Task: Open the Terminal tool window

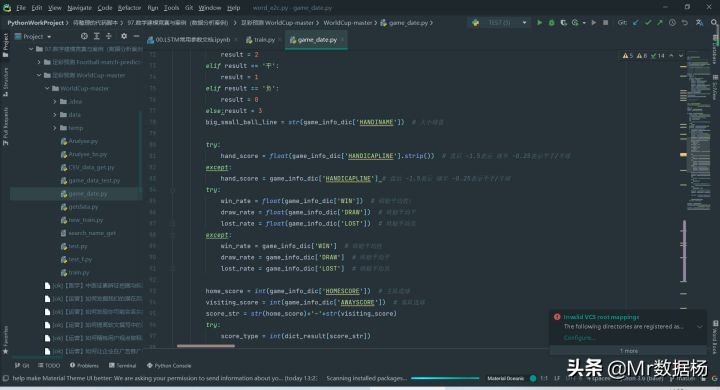Action: coord(123,366)
